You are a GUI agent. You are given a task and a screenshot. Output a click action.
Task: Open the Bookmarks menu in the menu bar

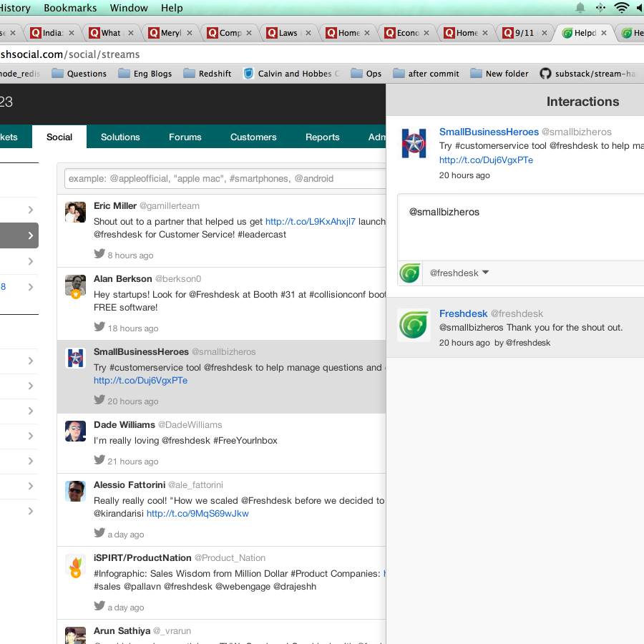(x=69, y=8)
